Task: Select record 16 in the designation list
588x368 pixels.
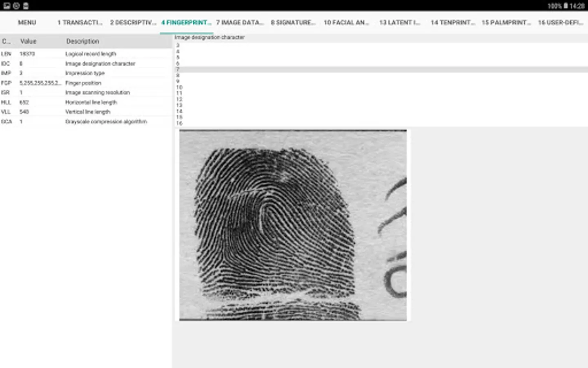Action: tap(381, 123)
